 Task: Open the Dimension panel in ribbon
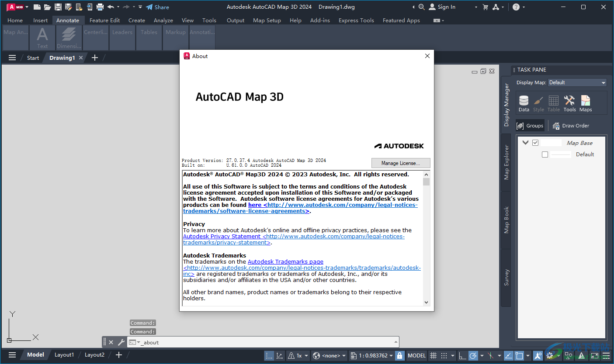[x=69, y=38]
